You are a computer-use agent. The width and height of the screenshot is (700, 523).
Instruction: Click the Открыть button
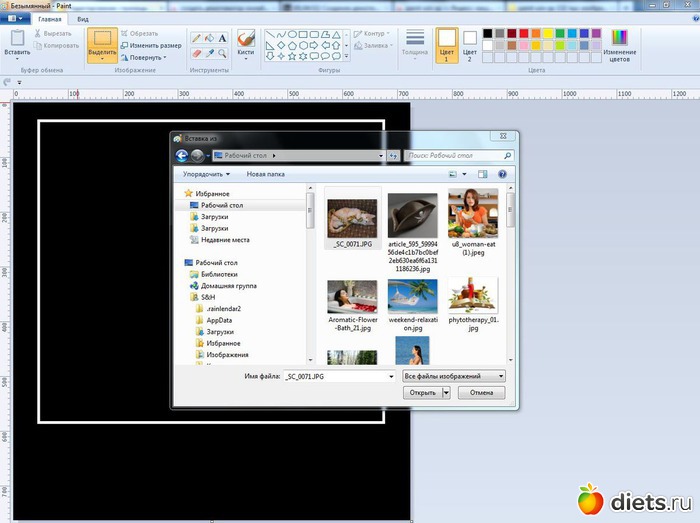(x=422, y=393)
